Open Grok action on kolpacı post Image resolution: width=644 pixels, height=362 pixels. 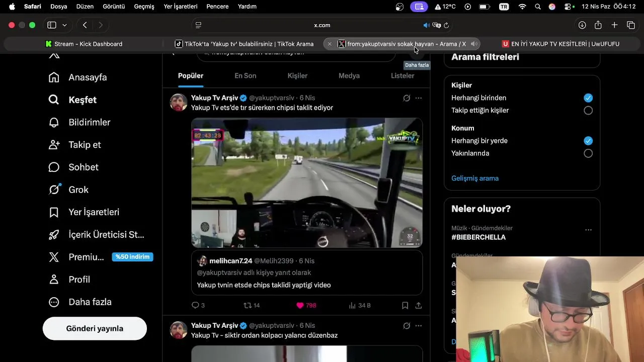[x=407, y=326]
